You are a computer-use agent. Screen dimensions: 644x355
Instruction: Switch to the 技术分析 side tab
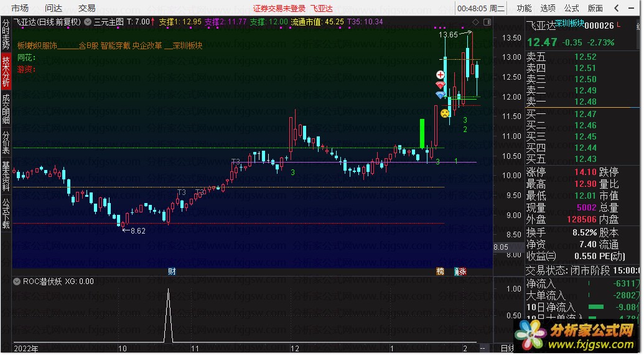(x=6, y=72)
